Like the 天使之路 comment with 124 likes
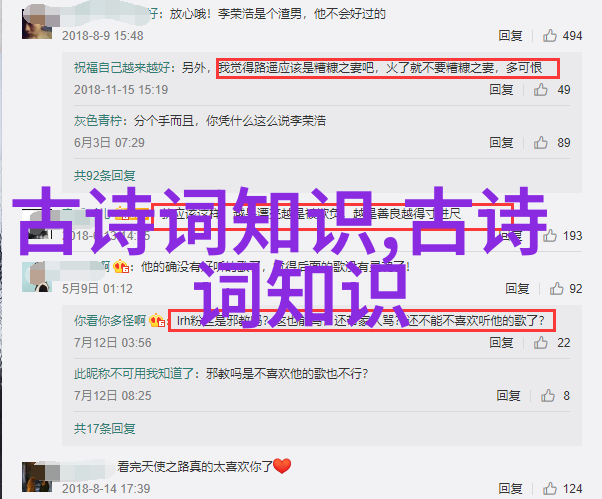 (x=549, y=489)
